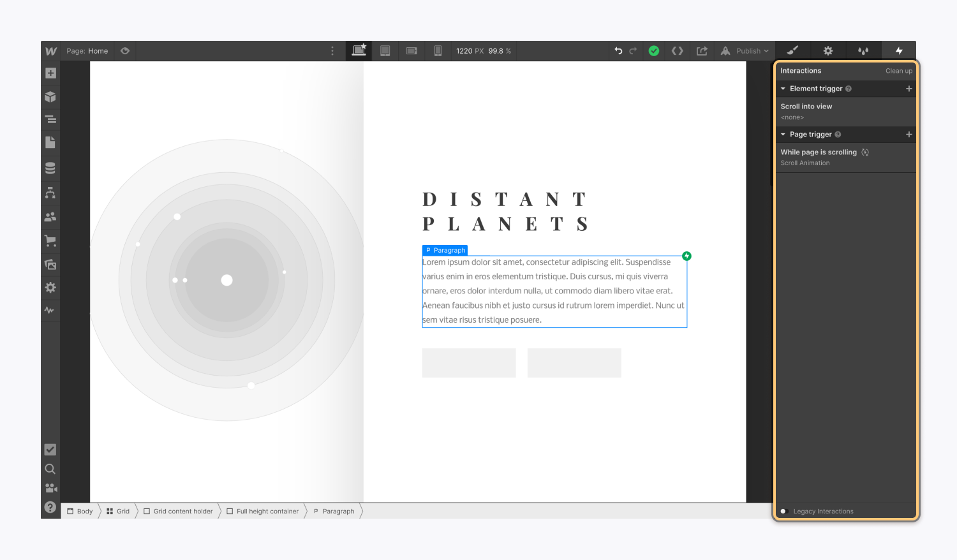Screen dimensions: 957x560
Task: Open the Logic flows panel
Action: coord(50,192)
